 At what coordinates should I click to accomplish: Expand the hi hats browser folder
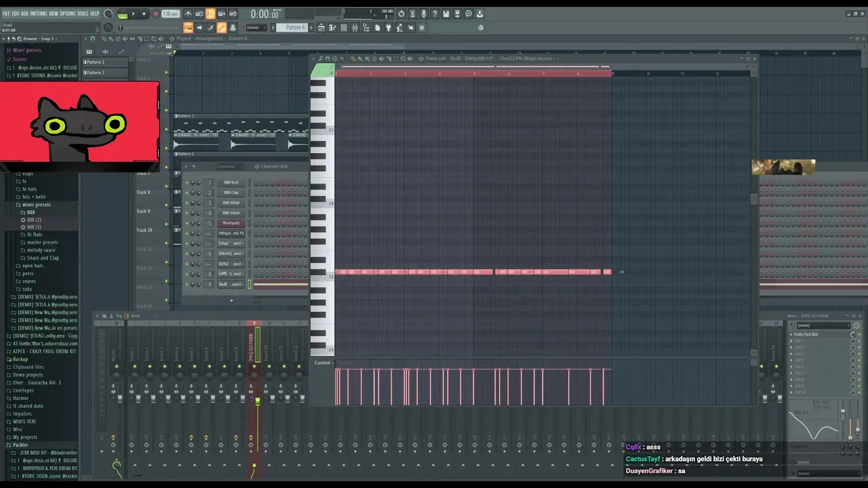[x=28, y=189]
